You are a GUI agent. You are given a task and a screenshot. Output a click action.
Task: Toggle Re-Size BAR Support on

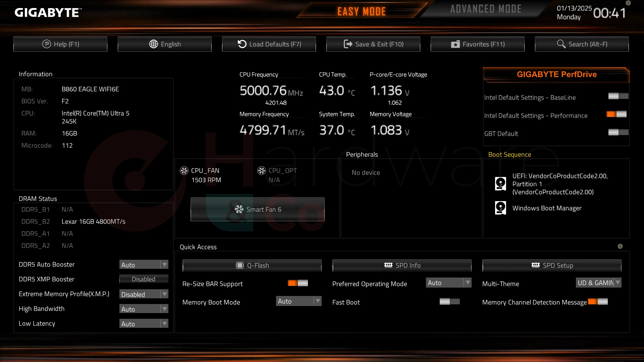[x=298, y=283]
